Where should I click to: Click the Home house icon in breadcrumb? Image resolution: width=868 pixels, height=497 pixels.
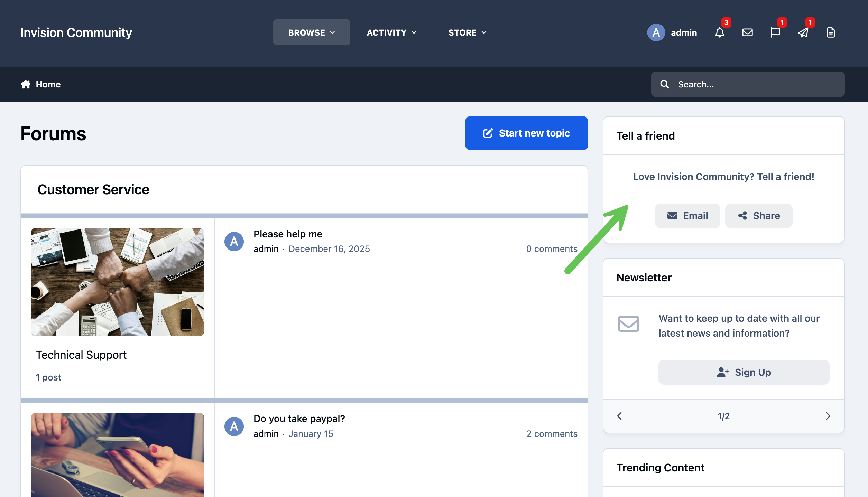[x=26, y=84]
